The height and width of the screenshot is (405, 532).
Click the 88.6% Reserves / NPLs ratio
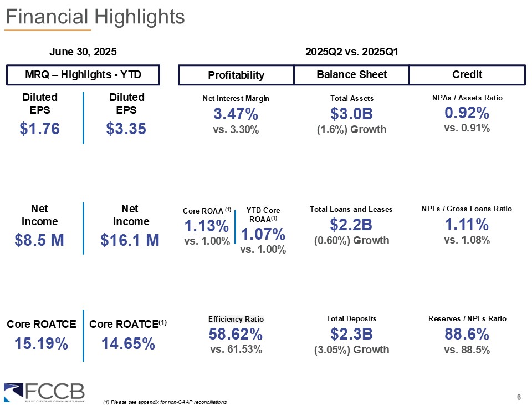pyautogui.click(x=467, y=335)
